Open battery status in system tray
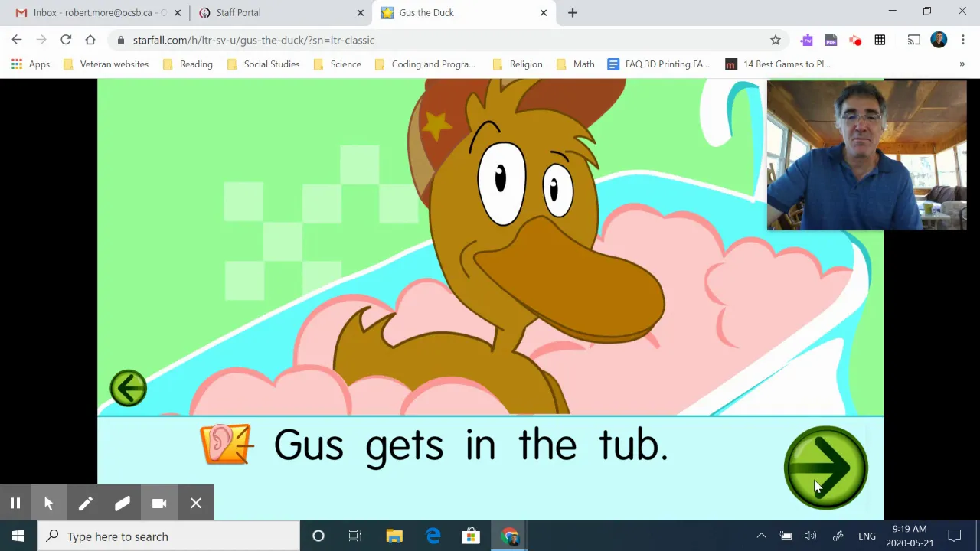 786,536
